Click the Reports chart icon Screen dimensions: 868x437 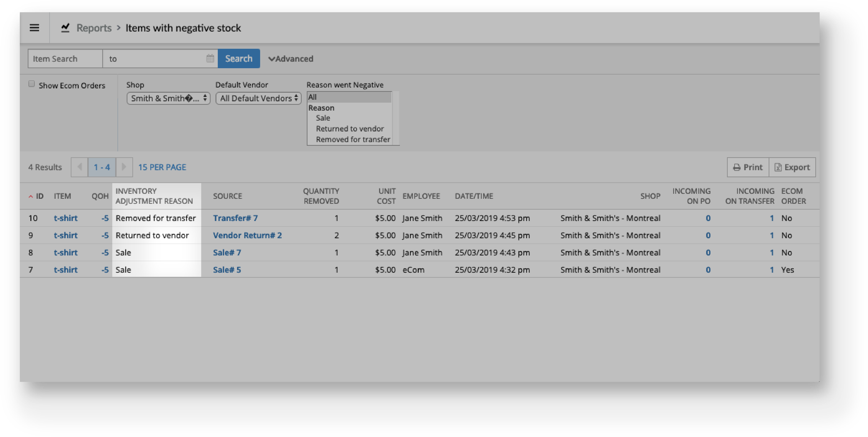pyautogui.click(x=65, y=28)
